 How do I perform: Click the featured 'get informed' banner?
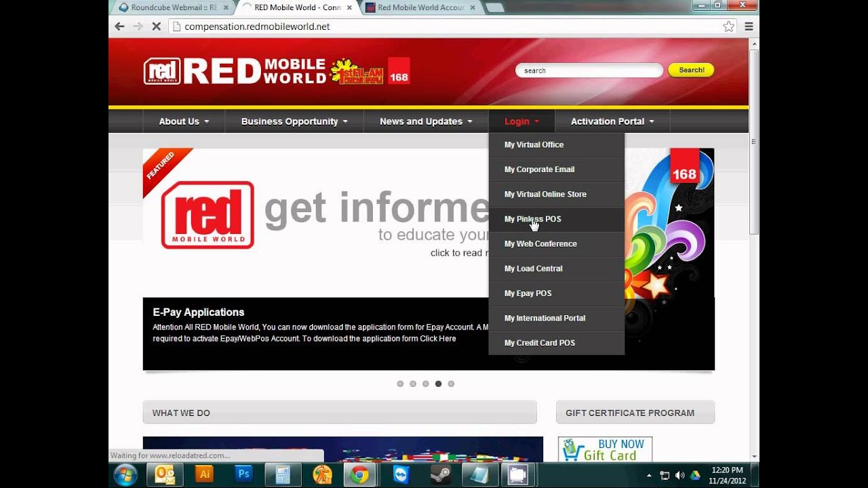pyautogui.click(x=316, y=222)
